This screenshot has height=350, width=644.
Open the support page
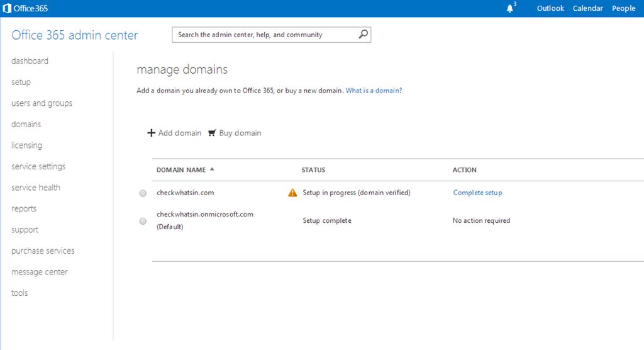(25, 230)
